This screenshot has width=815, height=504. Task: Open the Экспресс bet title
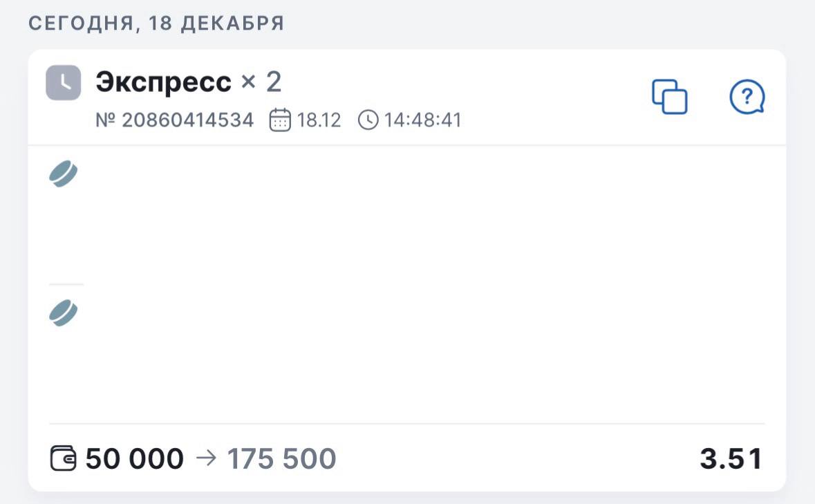pyautogui.click(x=163, y=82)
